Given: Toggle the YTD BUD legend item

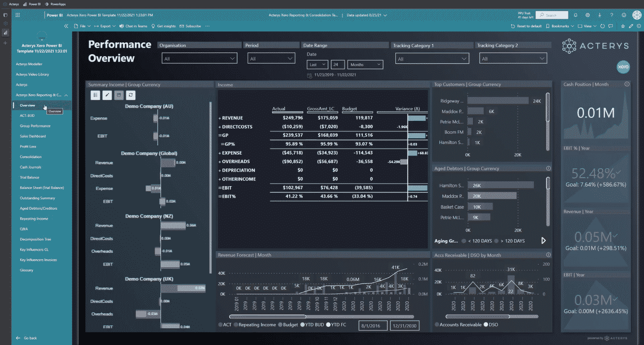Looking at the screenshot, I should coord(312,325).
